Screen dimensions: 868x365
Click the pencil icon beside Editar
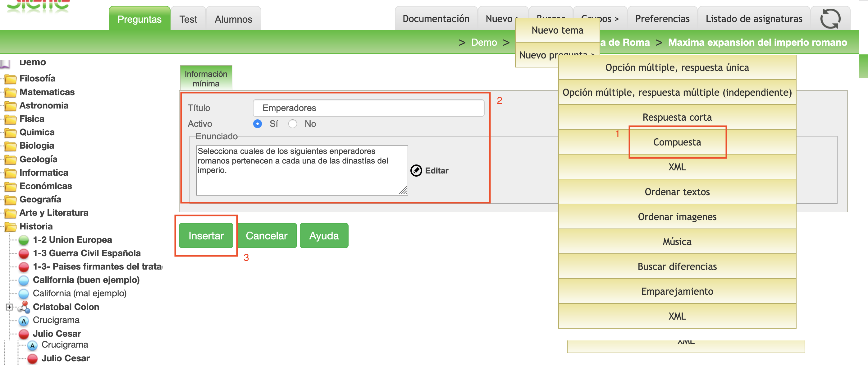click(x=416, y=171)
